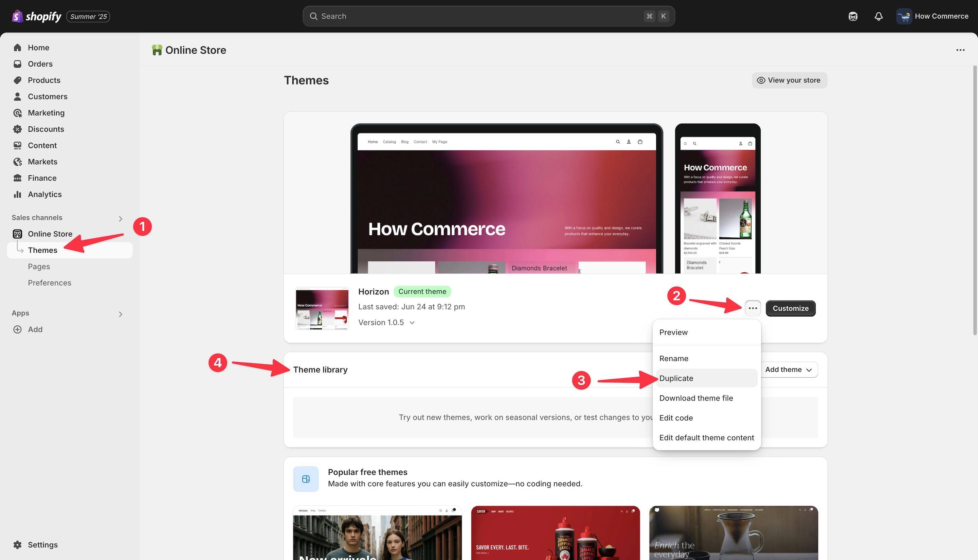Click the Customers person icon
The width and height of the screenshot is (978, 560).
(x=17, y=96)
